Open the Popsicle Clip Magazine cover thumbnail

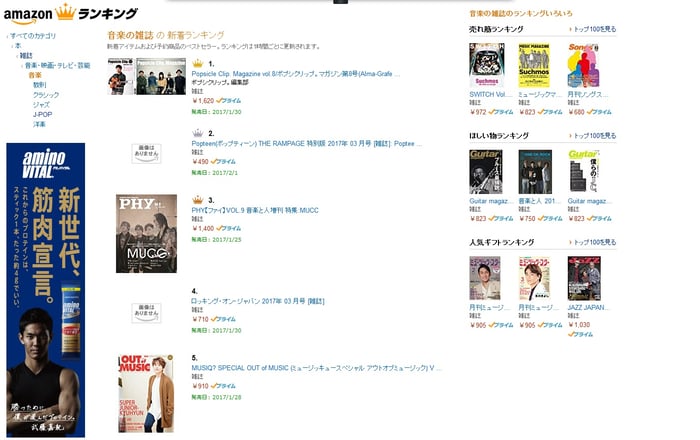coord(146,76)
